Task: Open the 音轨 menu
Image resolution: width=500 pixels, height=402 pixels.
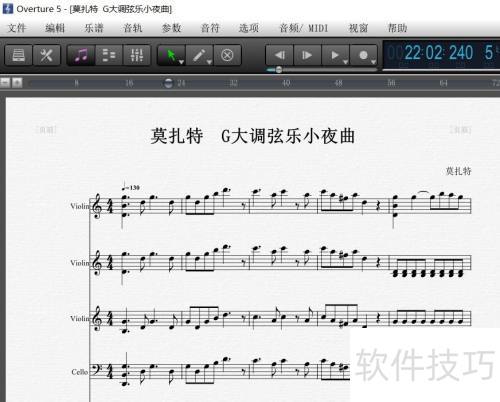Action: tap(133, 28)
